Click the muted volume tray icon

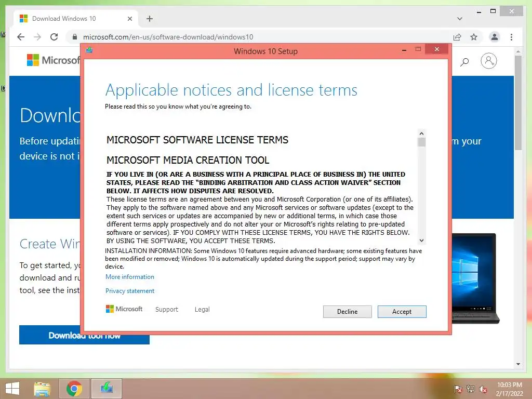click(x=483, y=389)
